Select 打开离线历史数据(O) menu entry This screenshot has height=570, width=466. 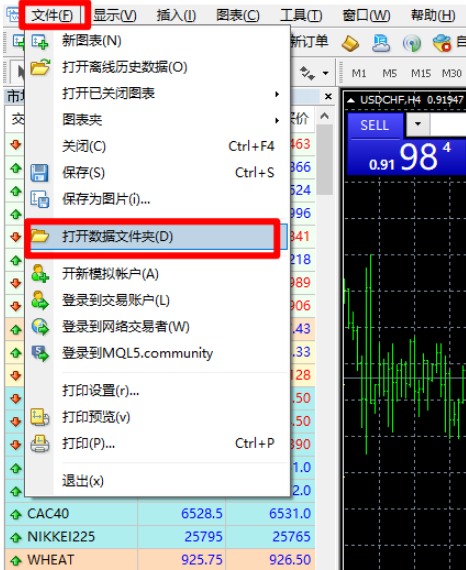pos(157,67)
